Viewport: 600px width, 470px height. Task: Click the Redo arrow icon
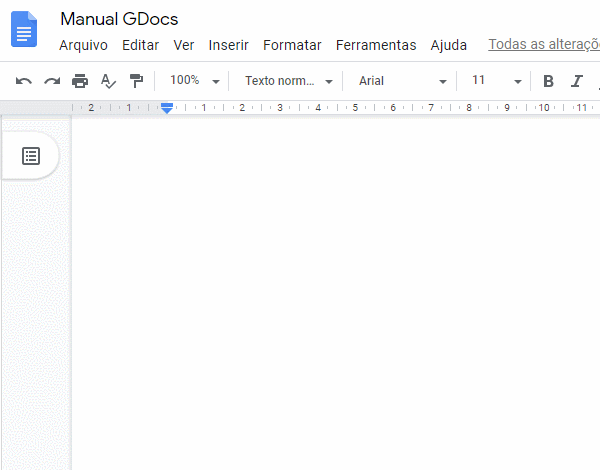pyautogui.click(x=52, y=81)
